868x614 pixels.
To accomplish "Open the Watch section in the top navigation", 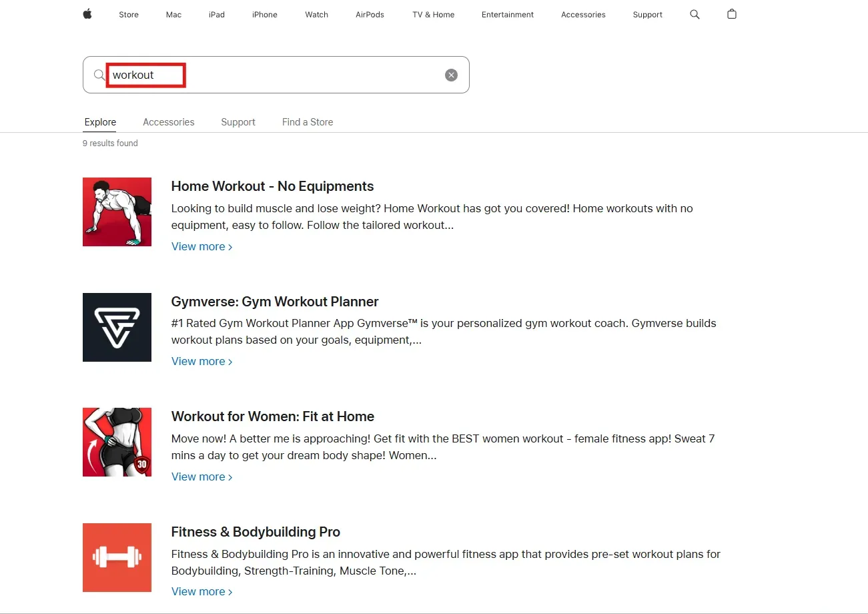I will pyautogui.click(x=316, y=14).
